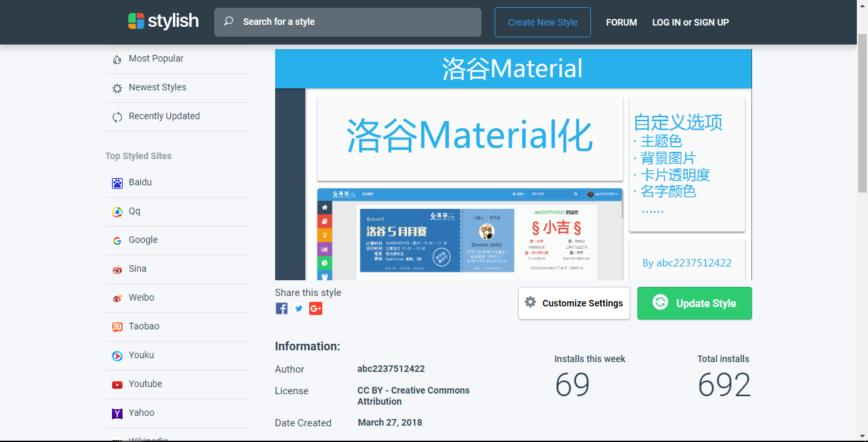Click the Baidu paw icon
This screenshot has height=442, width=868.
(x=117, y=183)
